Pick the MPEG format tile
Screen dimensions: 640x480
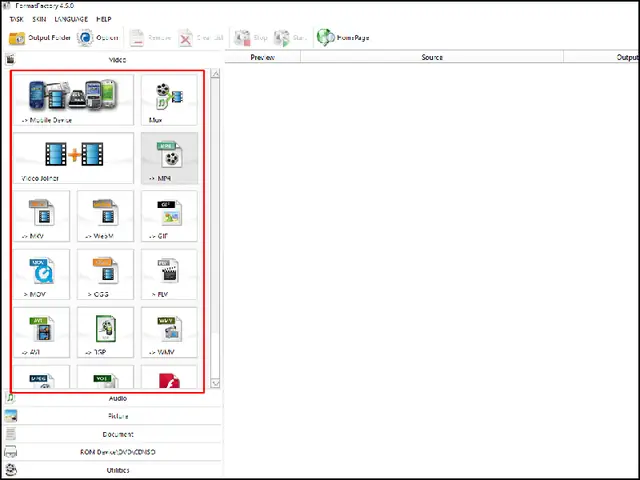point(42,378)
